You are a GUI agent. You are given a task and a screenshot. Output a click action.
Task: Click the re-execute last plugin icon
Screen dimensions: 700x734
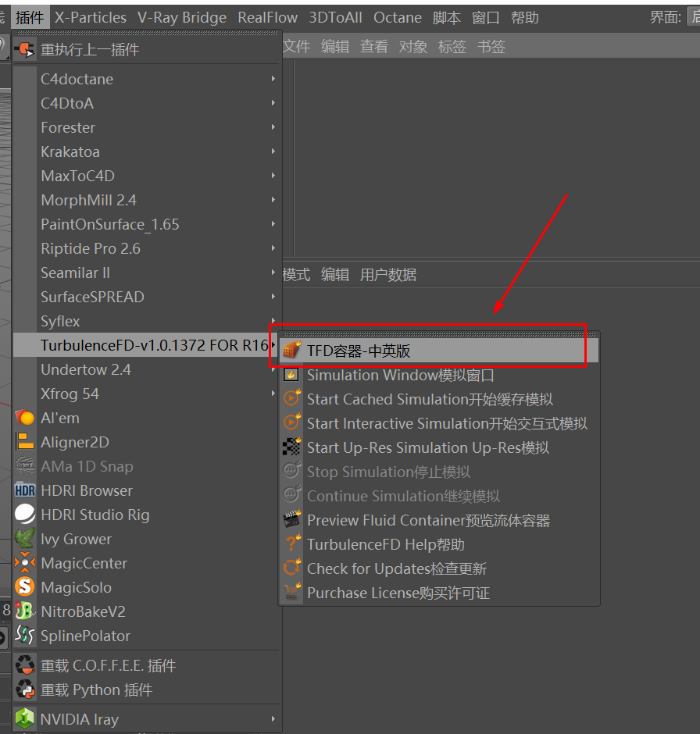point(25,49)
